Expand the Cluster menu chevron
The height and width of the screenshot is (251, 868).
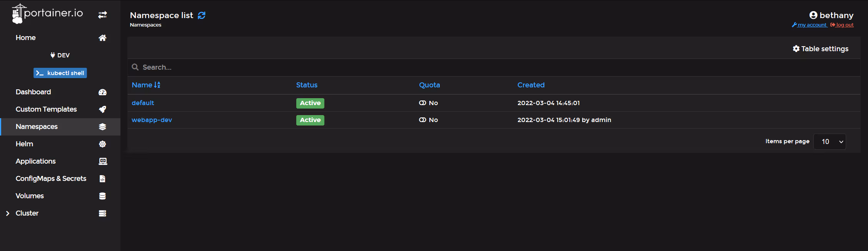(7, 213)
